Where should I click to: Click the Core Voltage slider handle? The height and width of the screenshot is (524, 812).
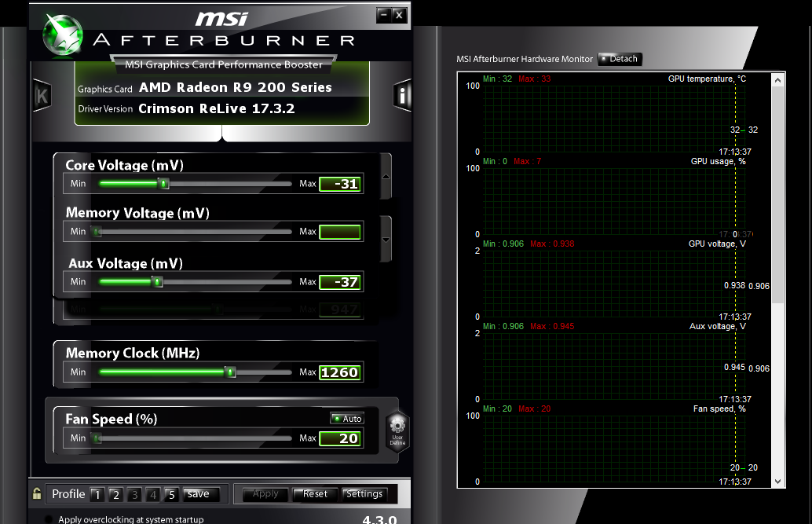pos(163,184)
